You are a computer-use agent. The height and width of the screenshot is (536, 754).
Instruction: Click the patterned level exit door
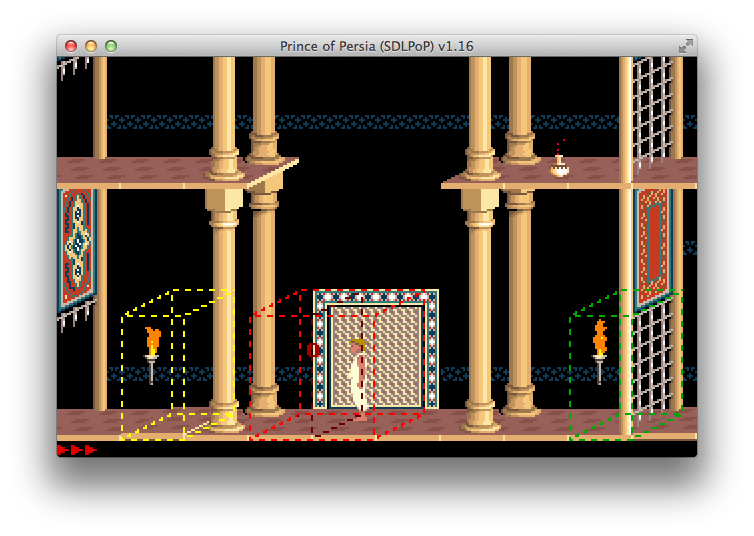376,349
